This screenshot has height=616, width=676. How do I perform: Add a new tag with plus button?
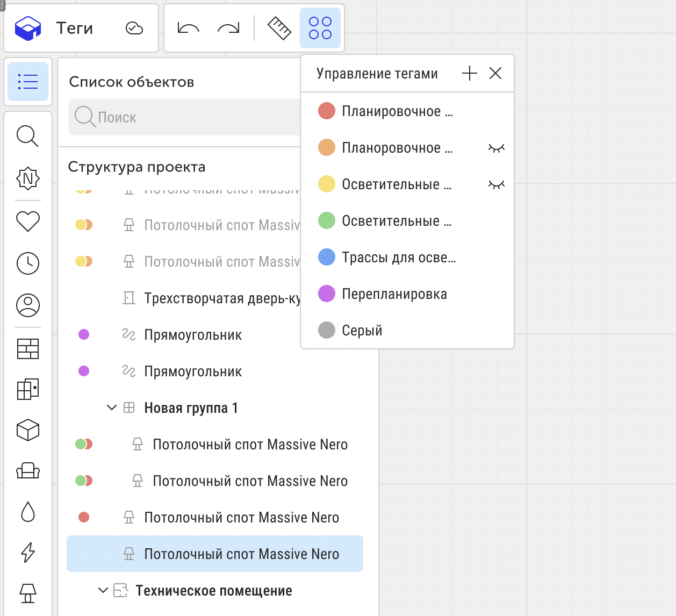point(470,74)
